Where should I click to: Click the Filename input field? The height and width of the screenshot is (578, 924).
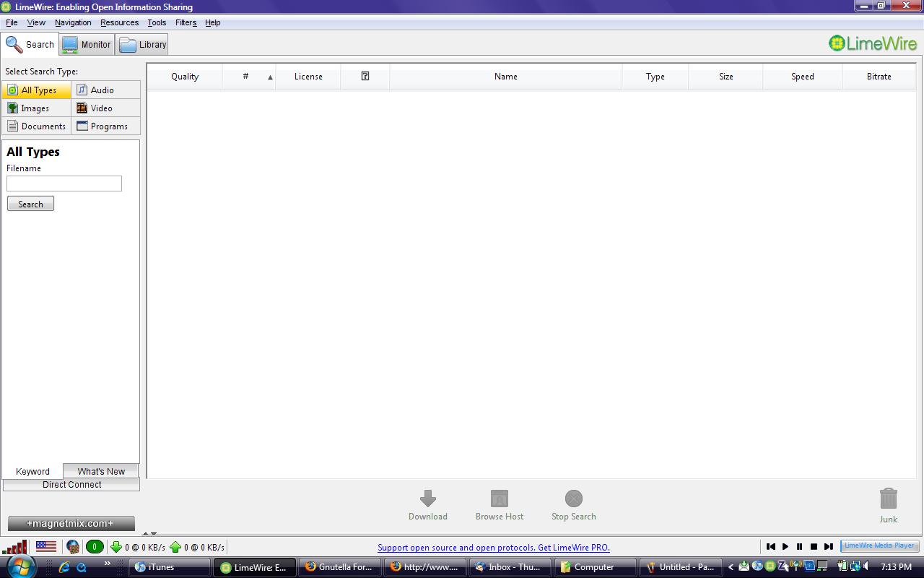pos(64,184)
